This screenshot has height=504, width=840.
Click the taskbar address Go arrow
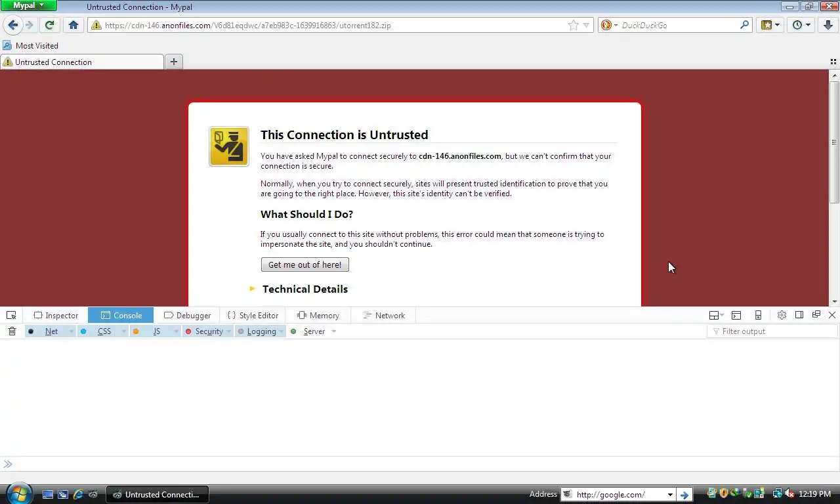pos(684,494)
